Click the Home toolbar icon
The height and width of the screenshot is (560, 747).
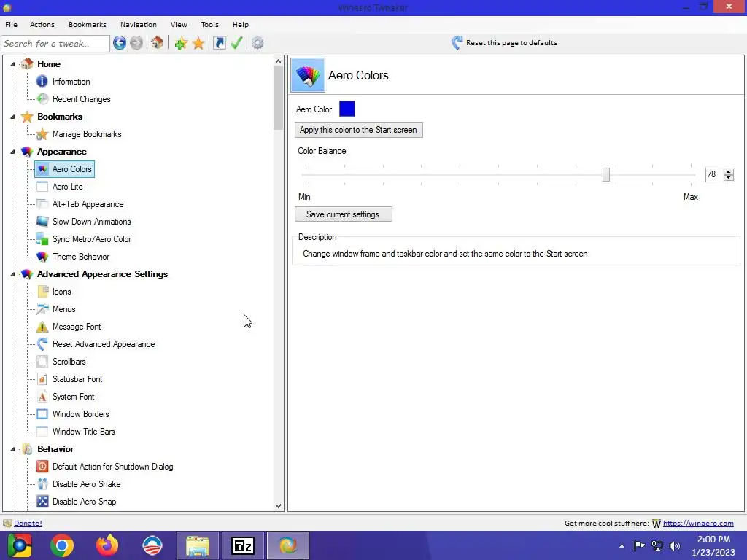(x=158, y=43)
